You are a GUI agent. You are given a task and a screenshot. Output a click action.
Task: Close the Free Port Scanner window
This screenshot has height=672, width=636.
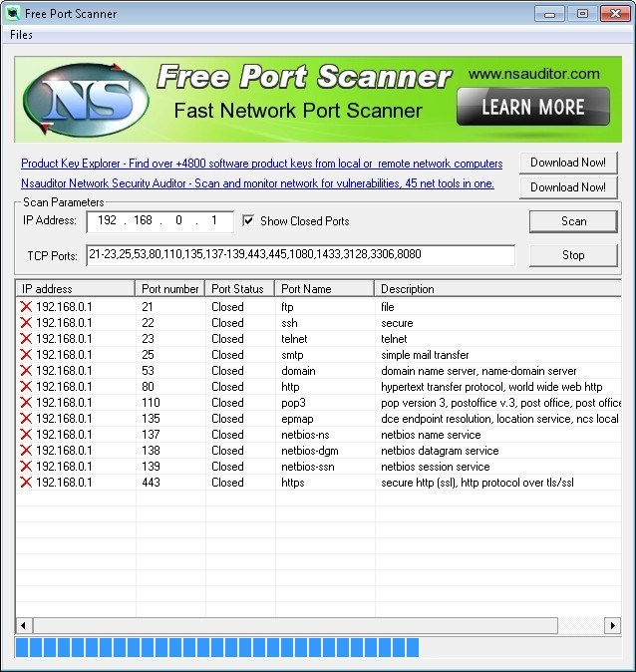pos(615,14)
